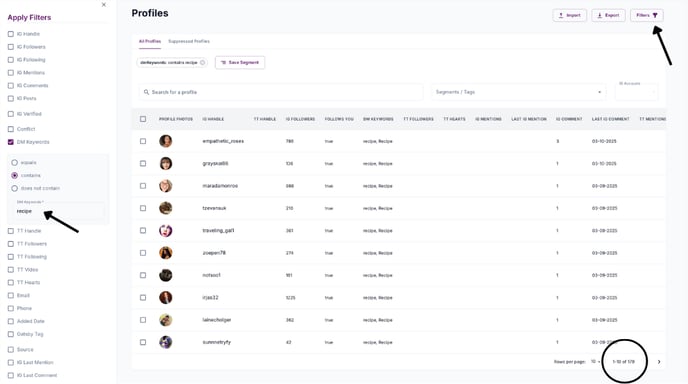Viewport: 688px width, 384px height.
Task: Click the Import button
Action: 570,15
